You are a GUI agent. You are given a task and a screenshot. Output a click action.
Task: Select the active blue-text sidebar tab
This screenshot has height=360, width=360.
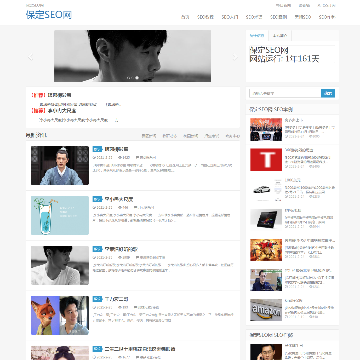(x=257, y=35)
